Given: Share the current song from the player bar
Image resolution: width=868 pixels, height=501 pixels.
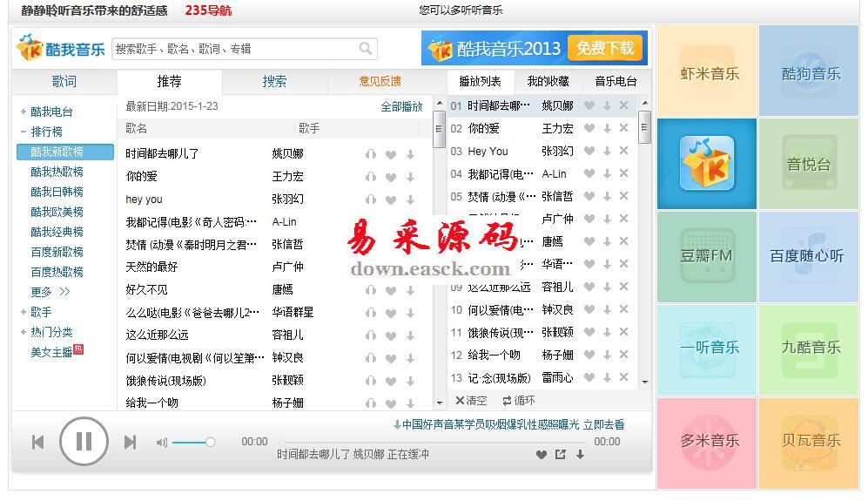Looking at the screenshot, I should pos(560,454).
